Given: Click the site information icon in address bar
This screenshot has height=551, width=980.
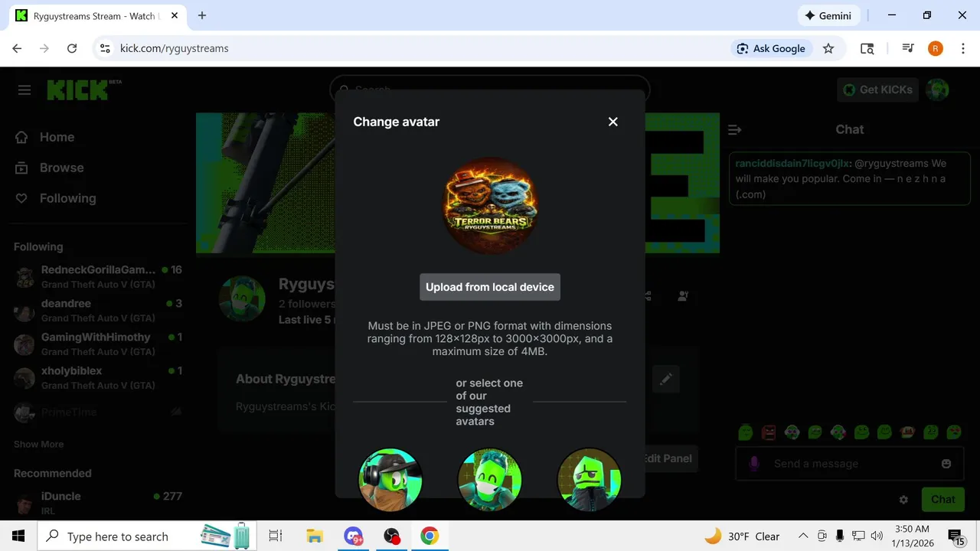Looking at the screenshot, I should (106, 48).
